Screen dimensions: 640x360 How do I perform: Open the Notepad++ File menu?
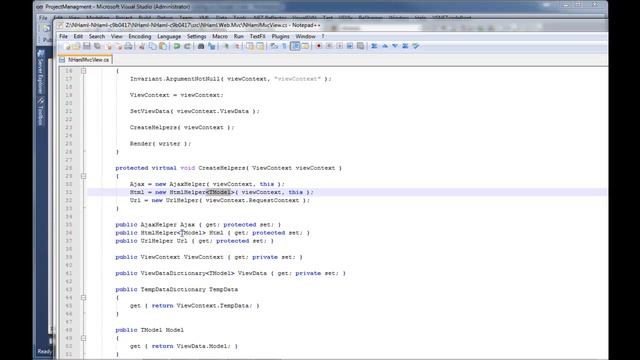coord(63,36)
